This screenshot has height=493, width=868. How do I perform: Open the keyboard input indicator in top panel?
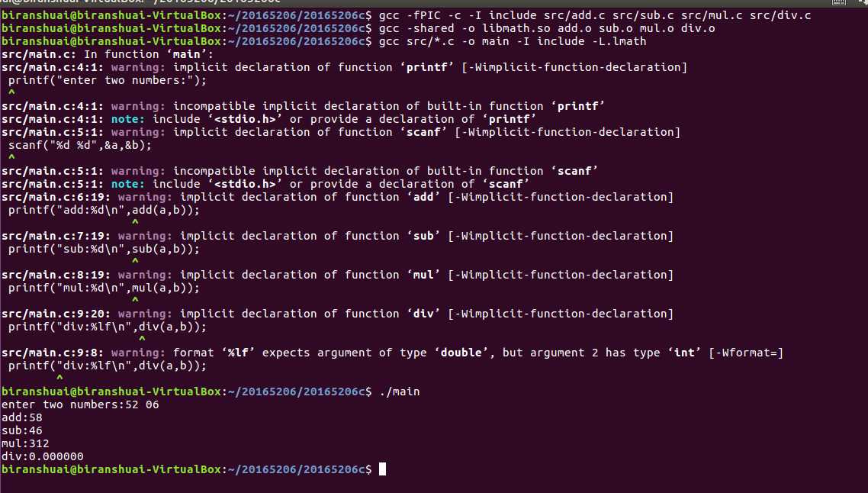(x=839, y=2)
